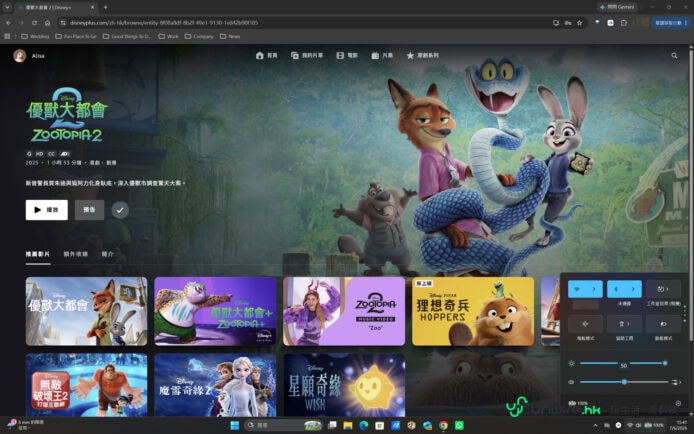This screenshot has width=694, height=434.
Task: Click the Disney+ search magnifier icon
Action: pos(674,56)
